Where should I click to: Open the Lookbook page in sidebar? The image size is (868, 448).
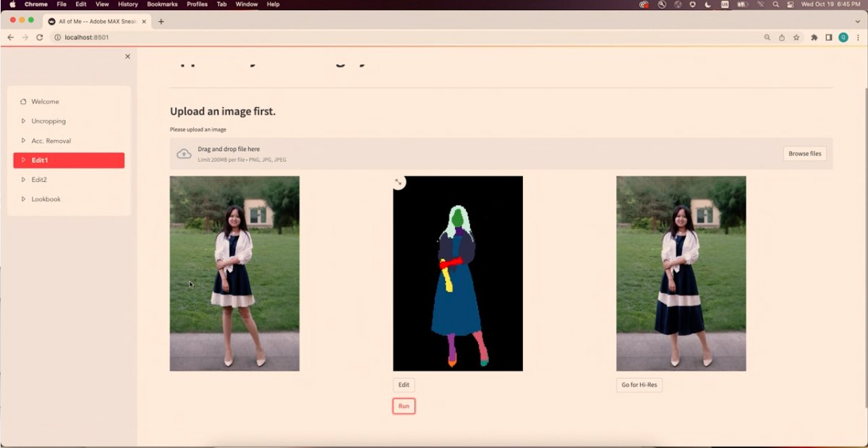coord(69,199)
